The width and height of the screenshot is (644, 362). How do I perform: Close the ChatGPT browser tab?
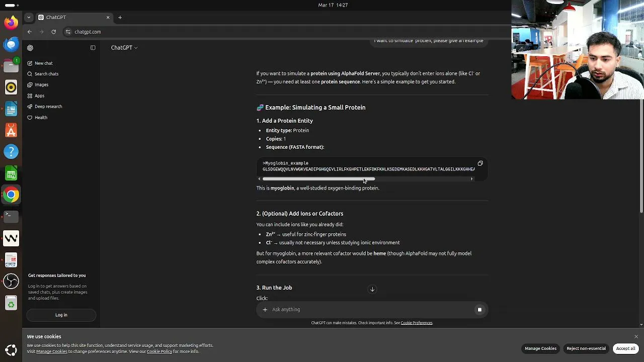108,18
